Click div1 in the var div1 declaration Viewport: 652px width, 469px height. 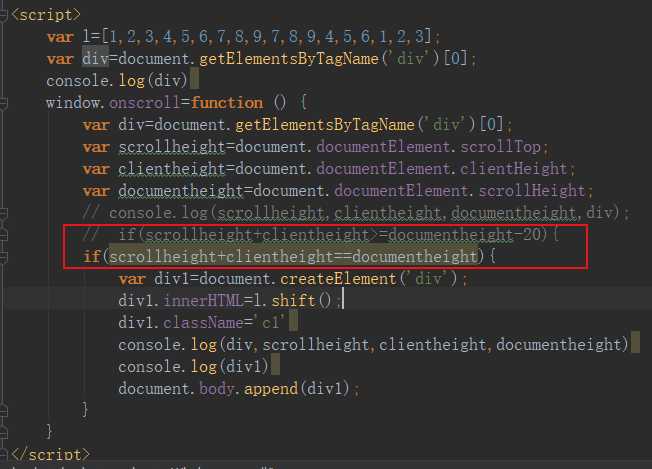click(171, 279)
